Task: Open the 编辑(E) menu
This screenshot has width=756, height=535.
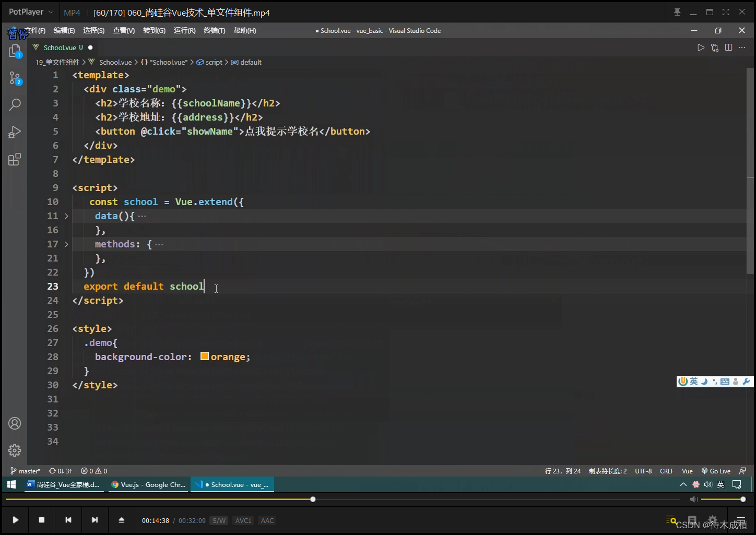Action: tap(64, 31)
